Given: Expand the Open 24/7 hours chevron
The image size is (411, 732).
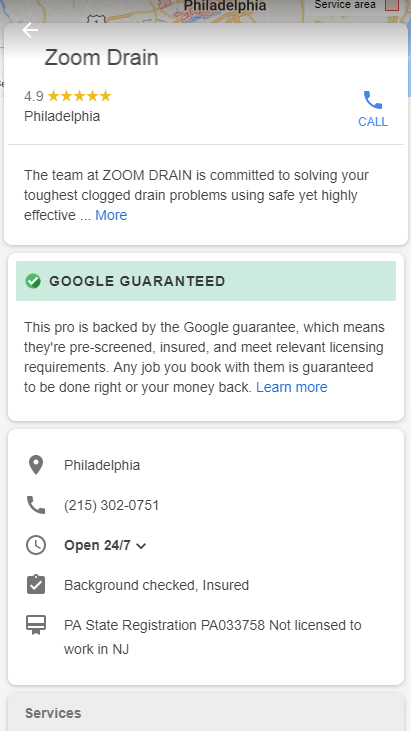Looking at the screenshot, I should point(141,546).
